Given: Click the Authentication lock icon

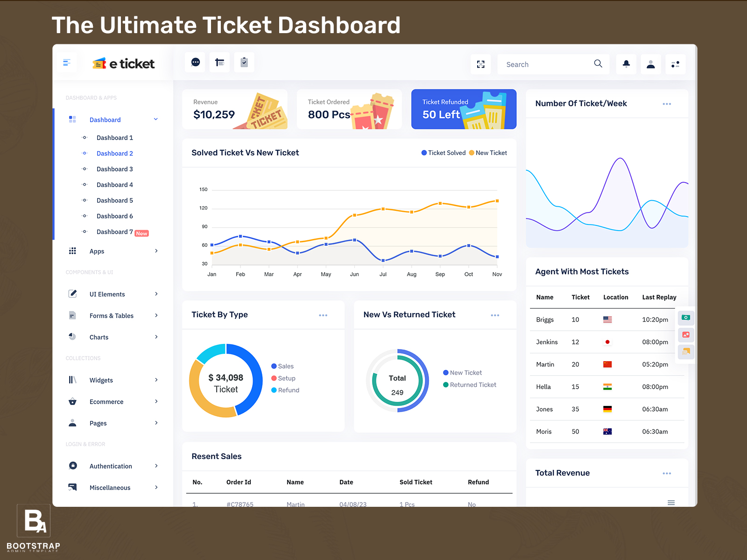Looking at the screenshot, I should (73, 465).
